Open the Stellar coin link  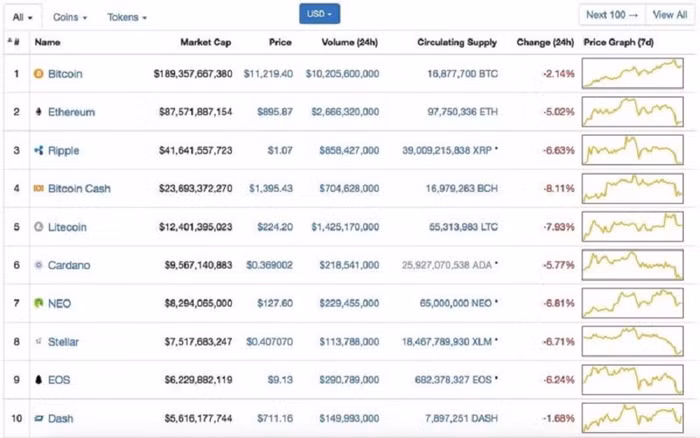pos(64,342)
